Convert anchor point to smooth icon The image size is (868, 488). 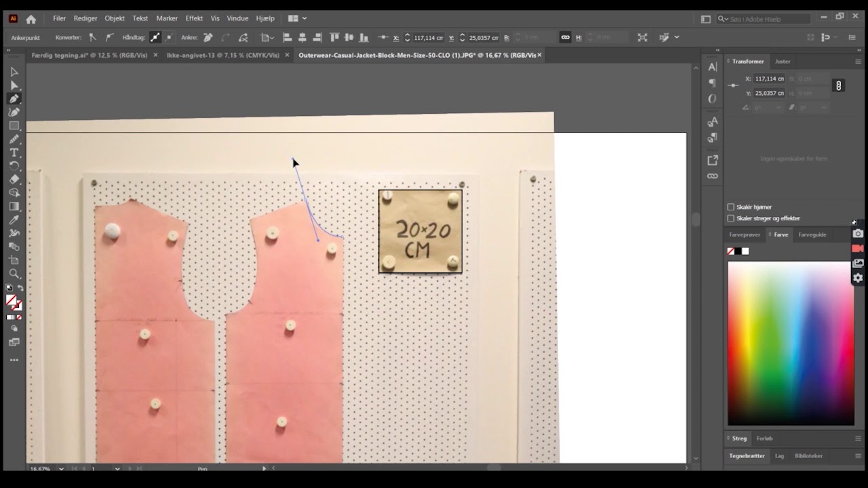click(x=108, y=37)
